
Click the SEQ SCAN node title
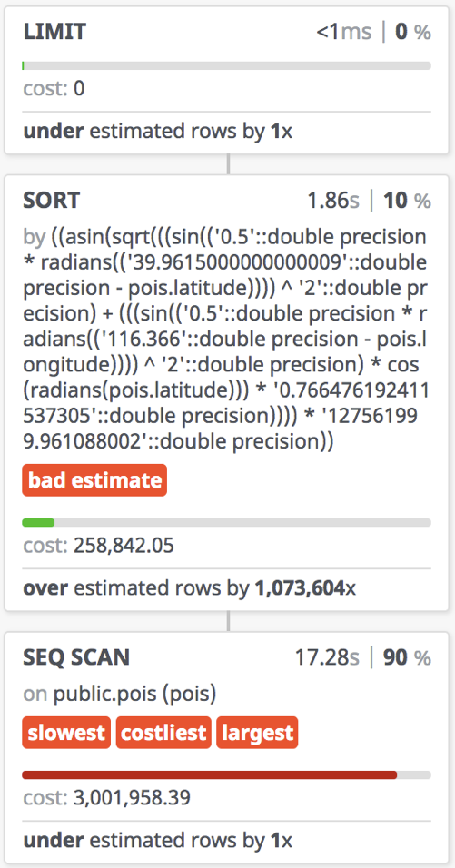76,656
